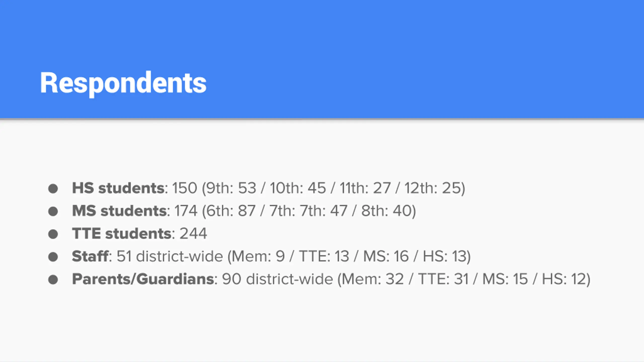The height and width of the screenshot is (362, 644).
Task: Click the Respondents slide title
Action: 123,83
